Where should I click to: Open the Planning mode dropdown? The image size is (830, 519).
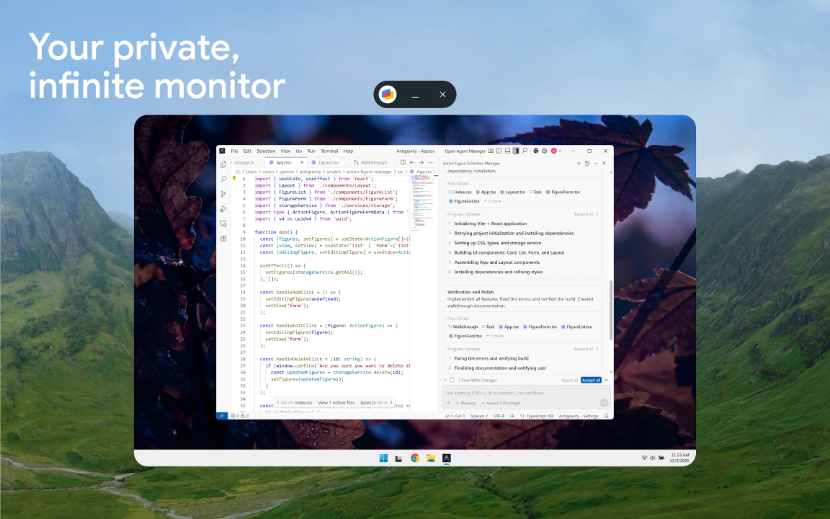[464, 402]
